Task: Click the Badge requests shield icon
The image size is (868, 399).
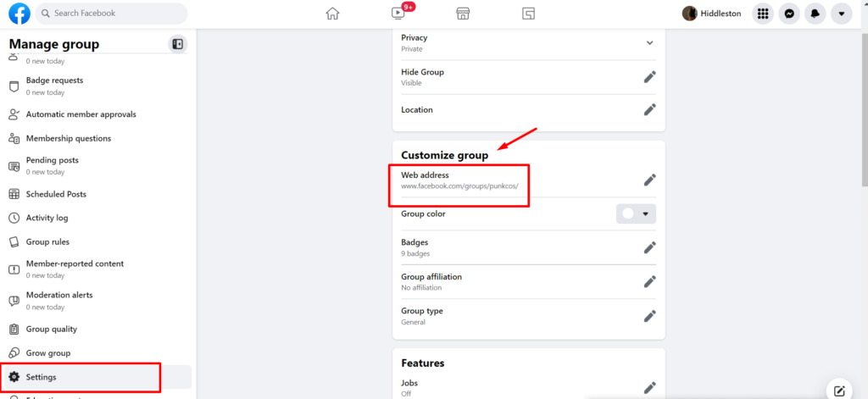Action: pyautogui.click(x=14, y=86)
